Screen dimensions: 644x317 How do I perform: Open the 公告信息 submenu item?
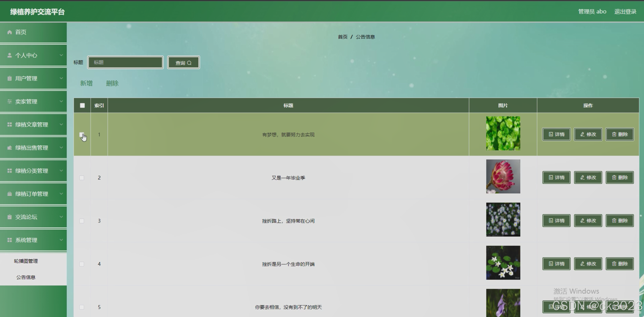(26, 277)
